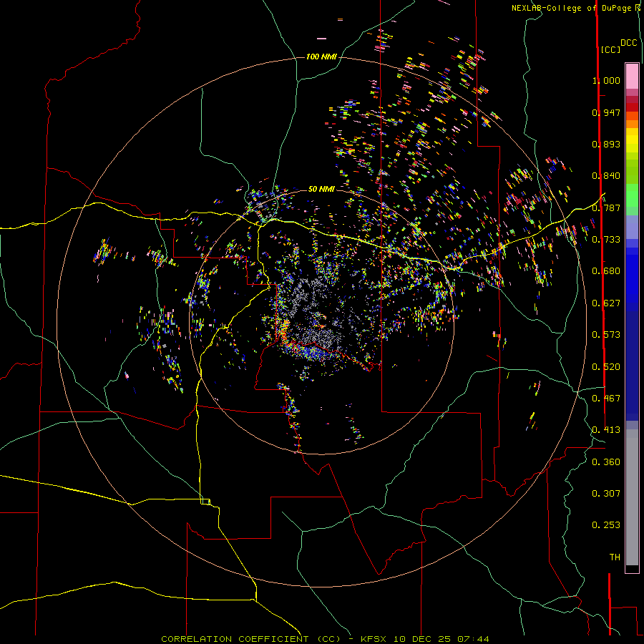Pick the pink segment of the color bar

[632, 77]
